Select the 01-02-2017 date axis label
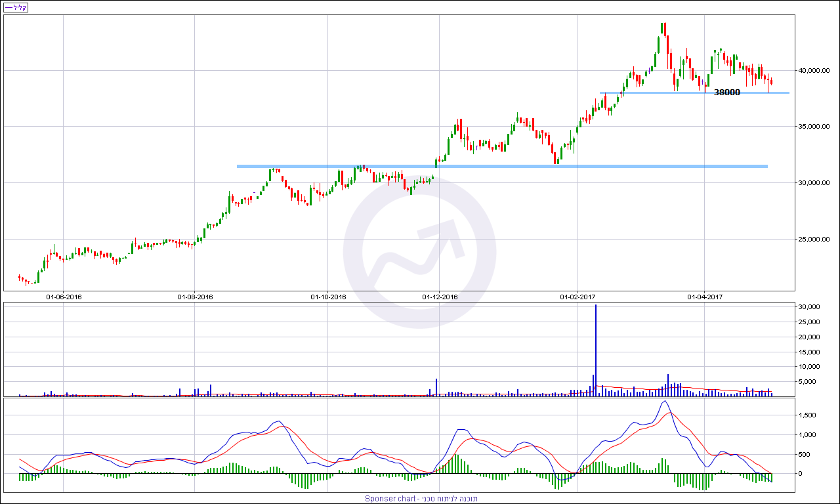 (x=577, y=297)
